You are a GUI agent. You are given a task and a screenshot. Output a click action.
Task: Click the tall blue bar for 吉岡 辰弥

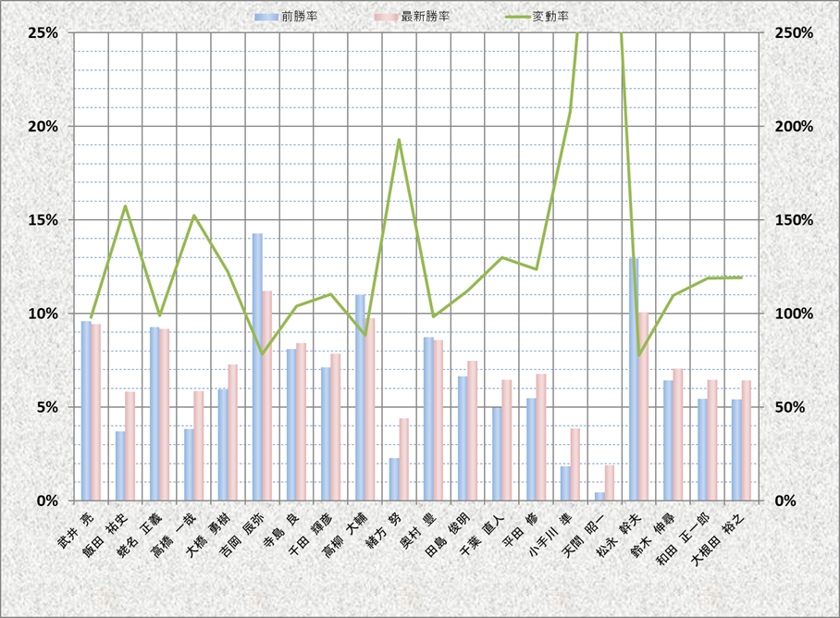coord(257,370)
